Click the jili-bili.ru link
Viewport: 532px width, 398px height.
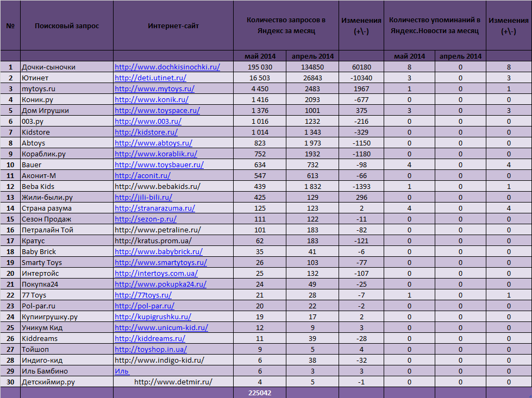coord(143,197)
